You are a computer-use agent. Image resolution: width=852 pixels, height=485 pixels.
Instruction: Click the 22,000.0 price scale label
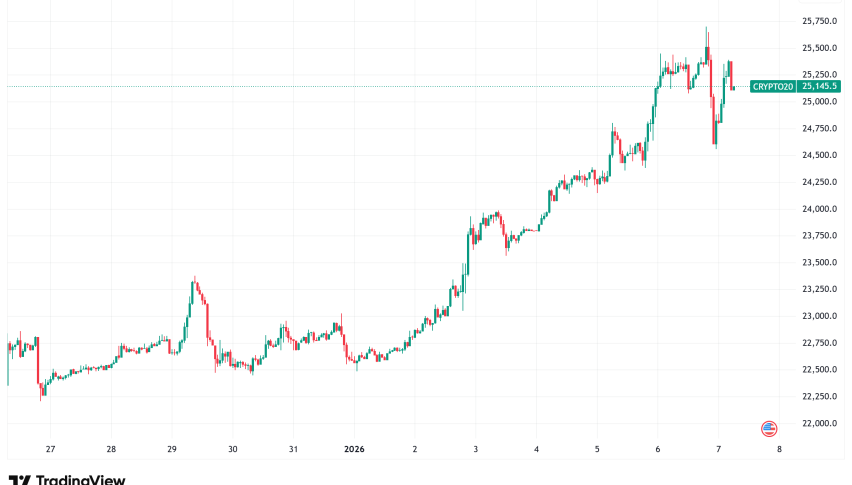820,424
